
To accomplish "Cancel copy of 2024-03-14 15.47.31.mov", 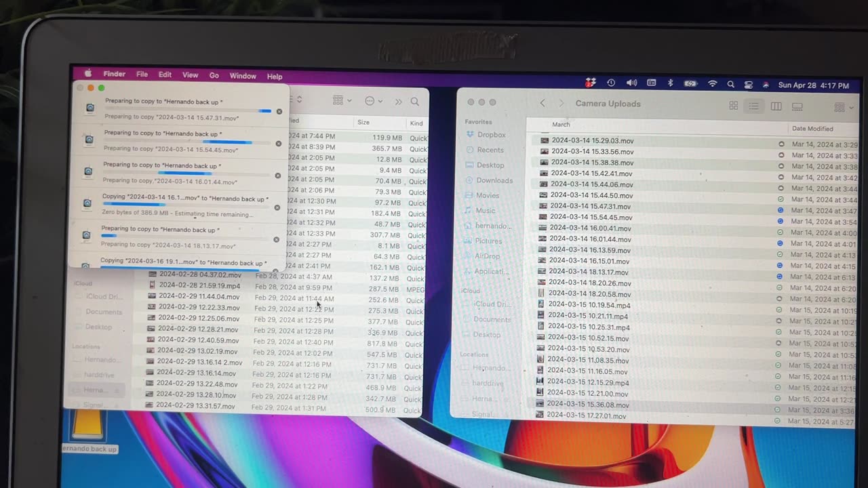I will (279, 111).
